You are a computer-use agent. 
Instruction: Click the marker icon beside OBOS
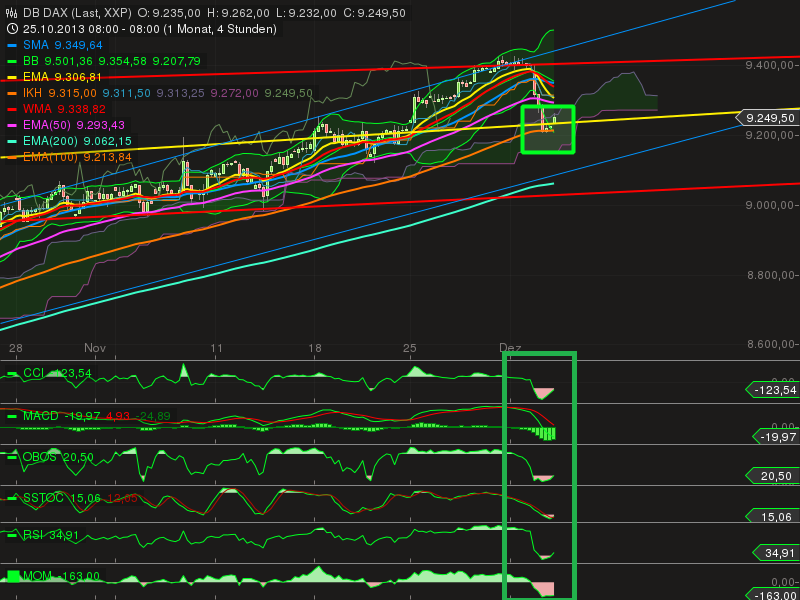[11, 459]
